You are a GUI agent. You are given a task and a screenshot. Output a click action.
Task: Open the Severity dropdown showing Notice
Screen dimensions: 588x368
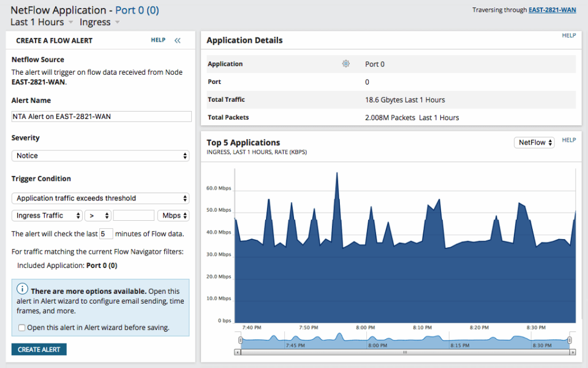tap(100, 155)
